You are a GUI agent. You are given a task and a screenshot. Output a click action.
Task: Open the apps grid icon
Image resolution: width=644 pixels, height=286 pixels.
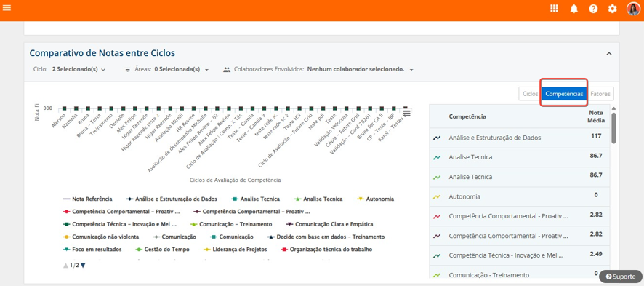tap(554, 9)
